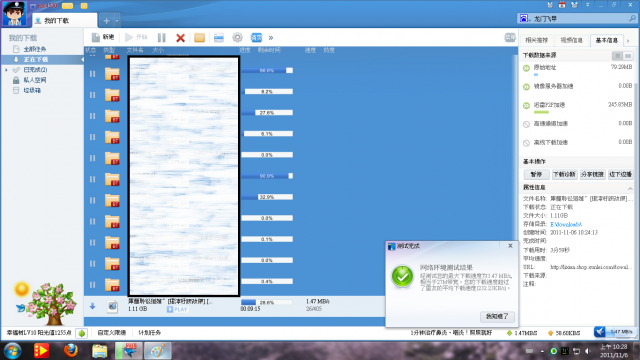Open settings with the gear icon
The height and width of the screenshot is (360, 640).
coord(237,38)
